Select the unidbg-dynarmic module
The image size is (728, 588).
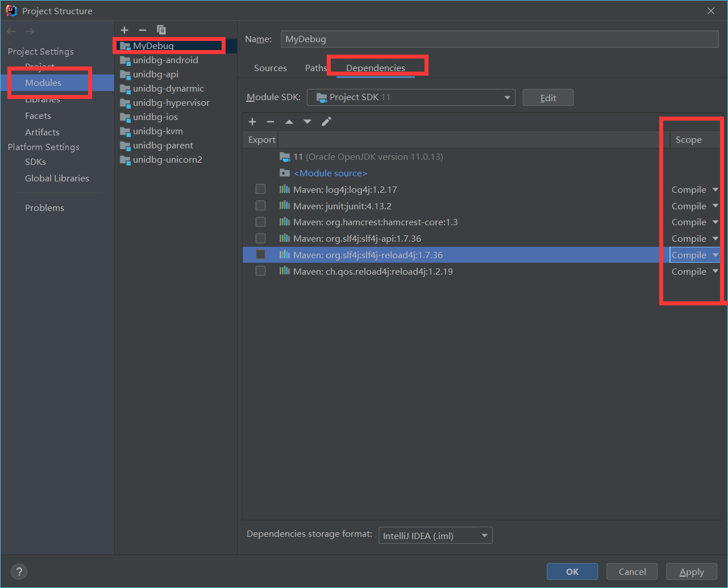coord(176,89)
